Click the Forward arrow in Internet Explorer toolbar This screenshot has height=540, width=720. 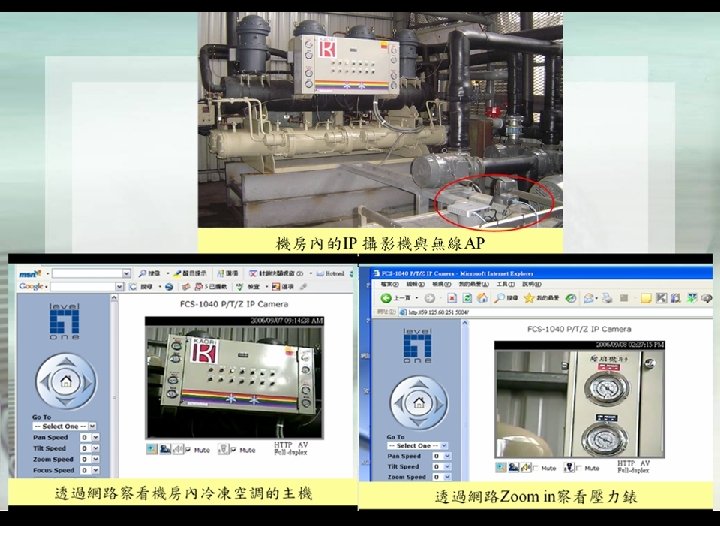429,298
